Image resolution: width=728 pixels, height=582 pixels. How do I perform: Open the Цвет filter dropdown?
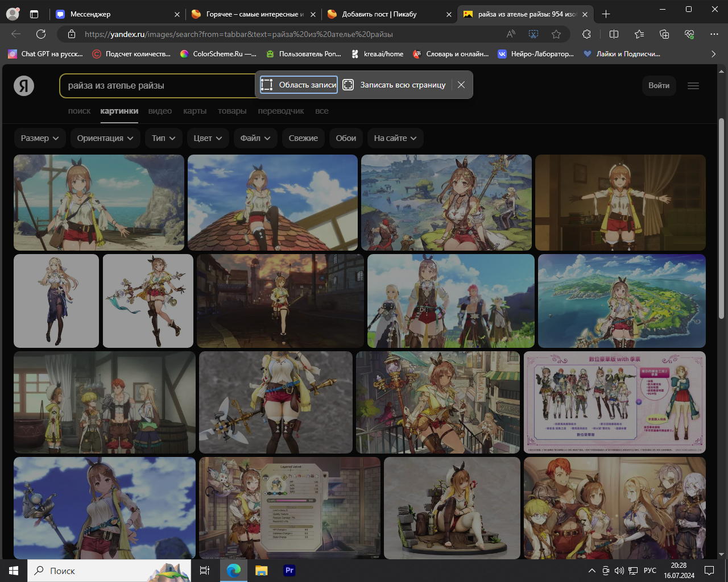point(208,138)
